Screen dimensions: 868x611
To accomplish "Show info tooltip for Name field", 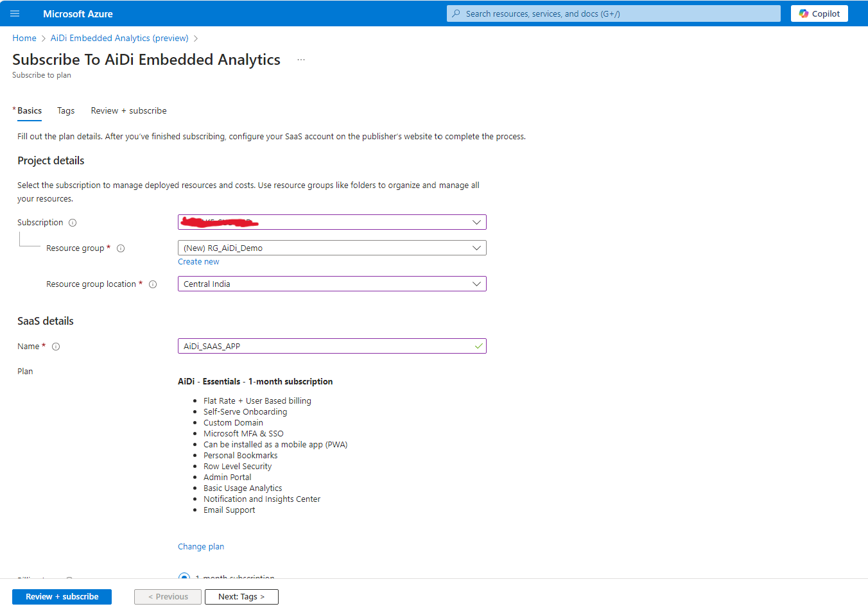I will coord(56,347).
